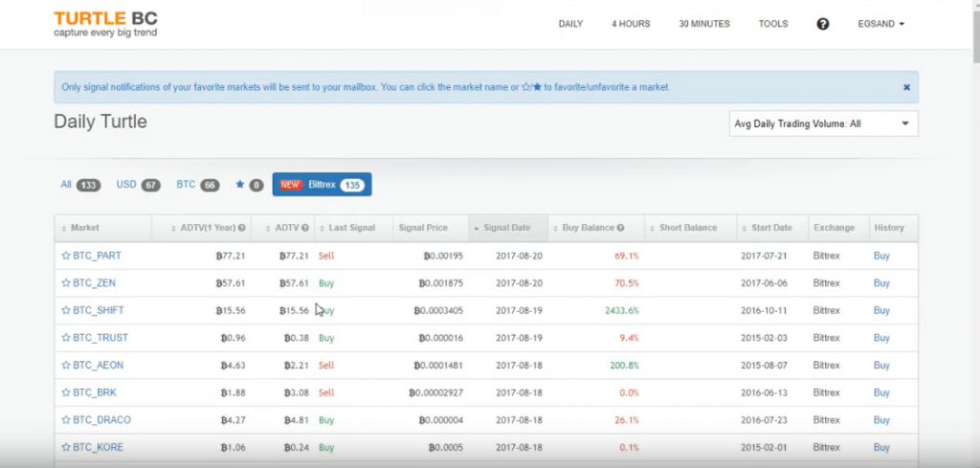Switch to the All markets tab
The height and width of the screenshot is (468, 980).
point(80,185)
